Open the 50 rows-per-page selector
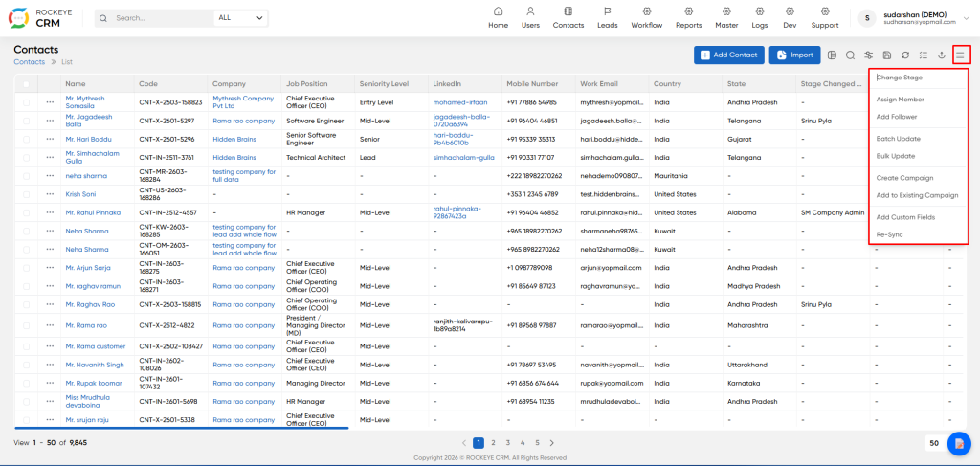Image resolution: width=980 pixels, height=466 pixels. tap(934, 443)
